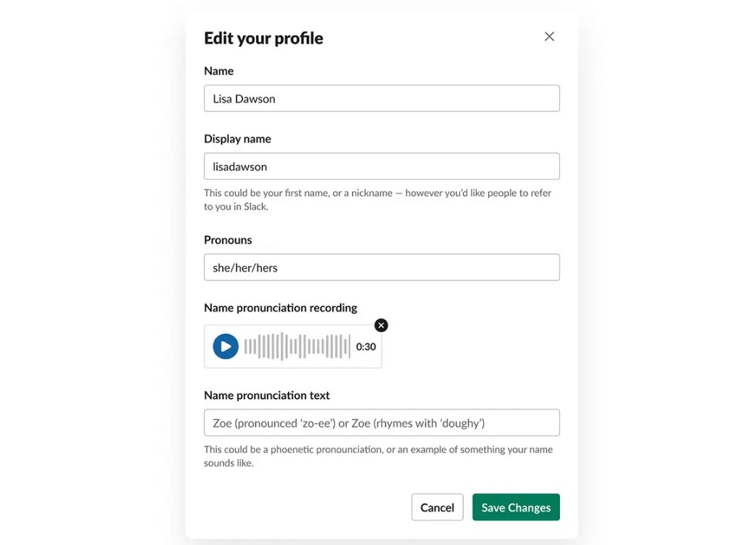The image size is (756, 545).
Task: Click the "Name" field label
Action: coord(219,71)
